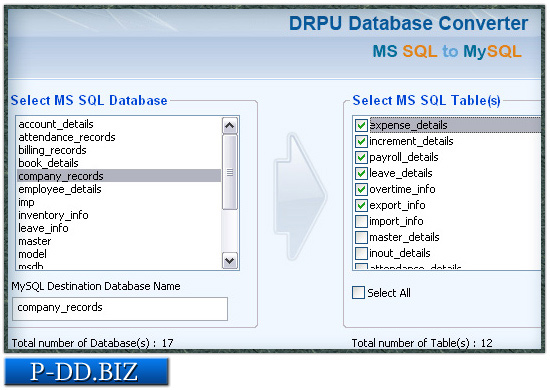Uncheck the payroll_details checkbox
This screenshot has width=550, height=390.
[x=361, y=157]
